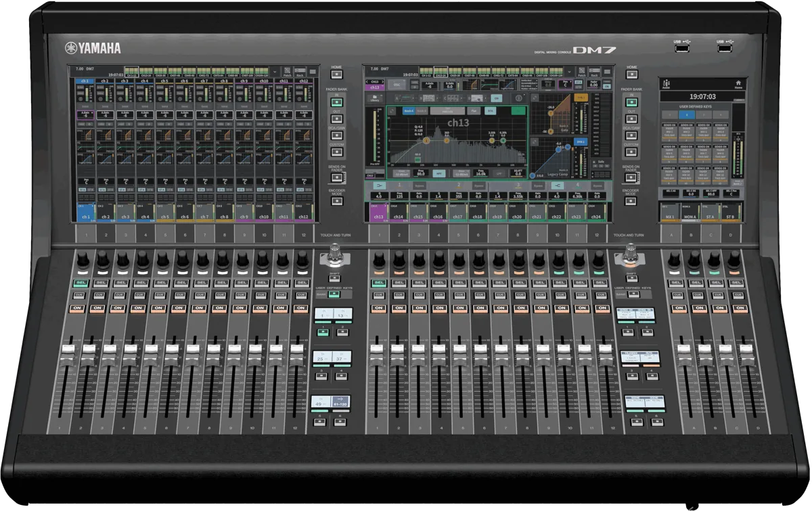
Task: Open EQ Type selector on ch13 screen
Action: pyautogui.click(x=447, y=111)
